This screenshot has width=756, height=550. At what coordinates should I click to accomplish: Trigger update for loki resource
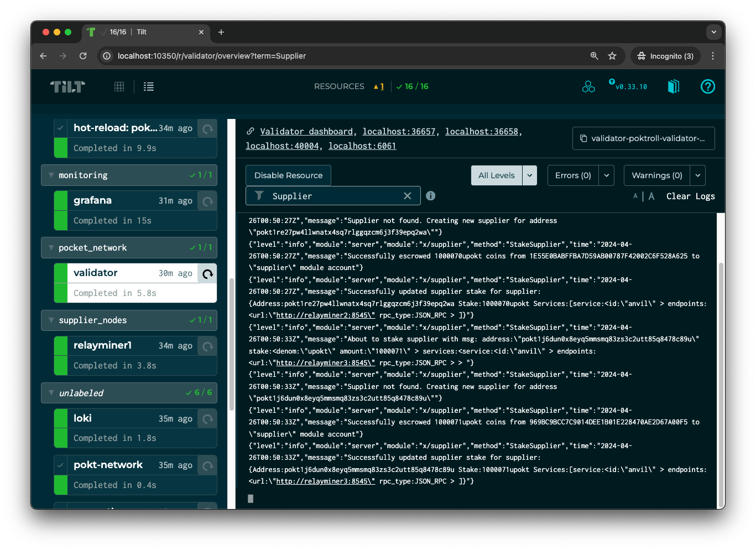tap(207, 419)
